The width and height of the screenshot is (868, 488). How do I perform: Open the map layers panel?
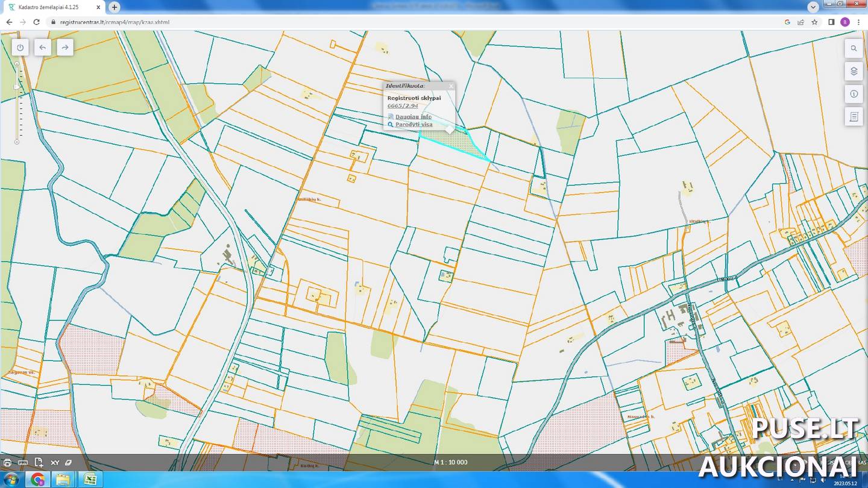[854, 71]
